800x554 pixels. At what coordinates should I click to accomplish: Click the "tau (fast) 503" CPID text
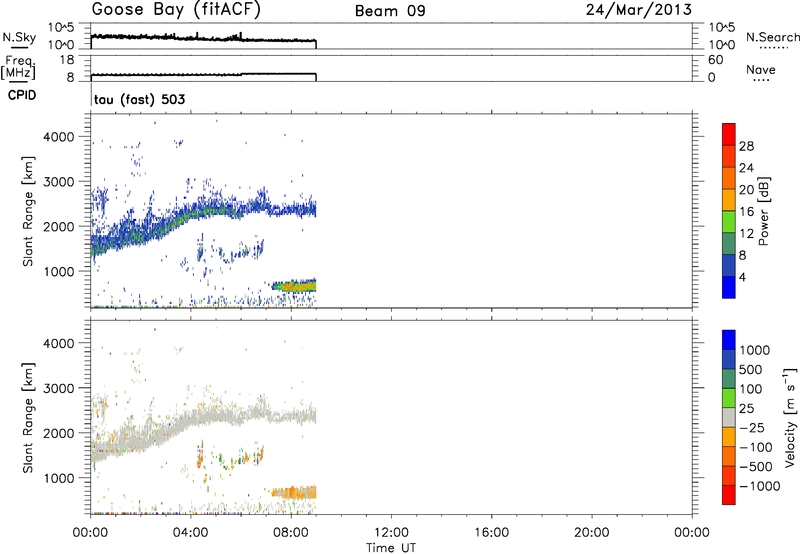tap(139, 99)
